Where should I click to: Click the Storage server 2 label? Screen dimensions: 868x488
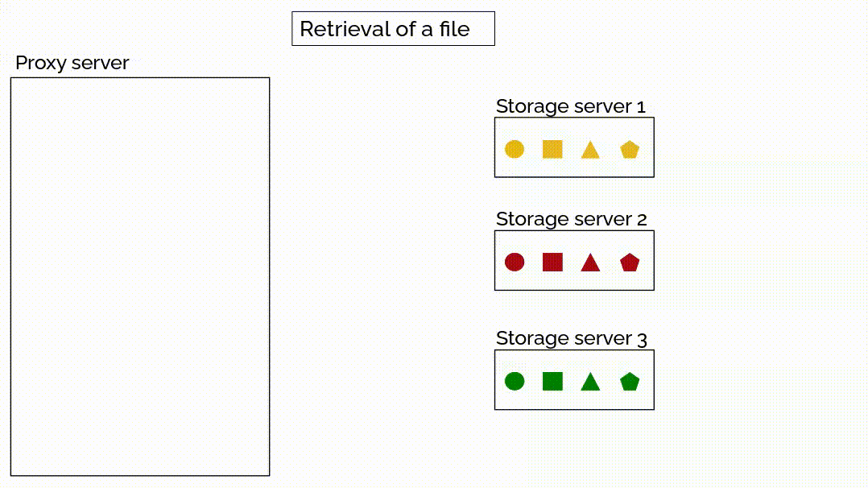click(571, 219)
